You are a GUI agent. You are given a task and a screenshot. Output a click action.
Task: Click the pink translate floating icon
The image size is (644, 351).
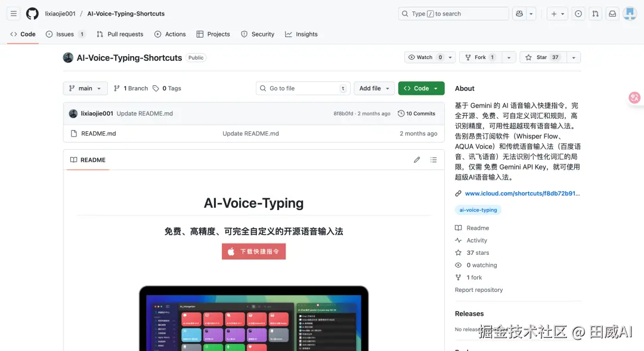coord(634,98)
